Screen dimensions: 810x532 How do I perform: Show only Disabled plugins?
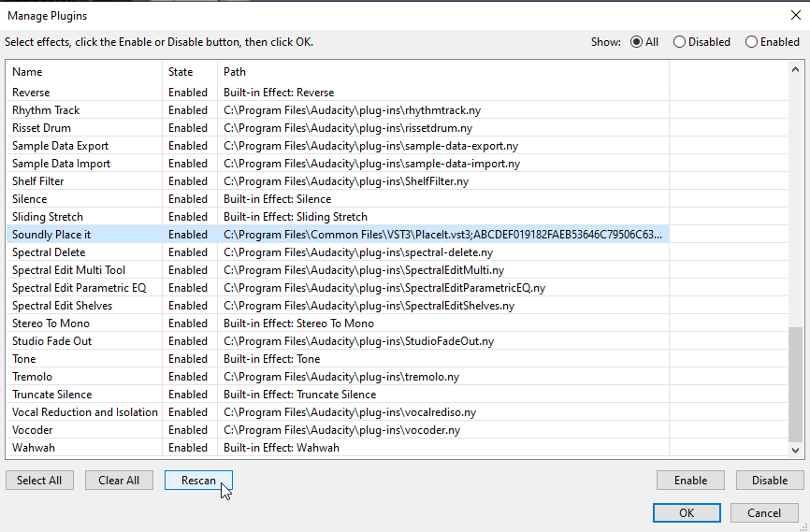[x=702, y=42]
